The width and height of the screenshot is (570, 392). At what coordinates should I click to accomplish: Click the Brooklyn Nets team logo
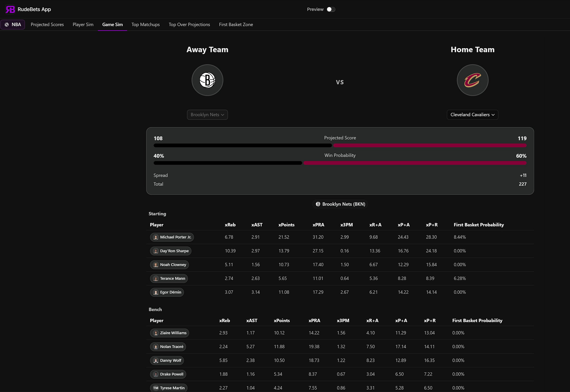208,80
